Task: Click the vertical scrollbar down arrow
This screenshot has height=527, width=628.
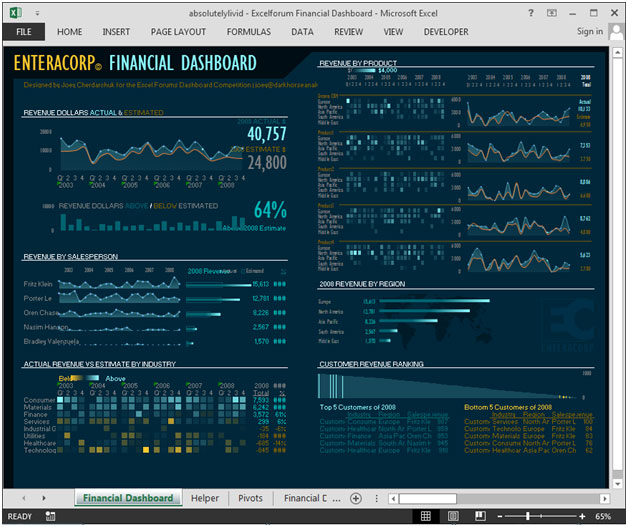Action: click(617, 483)
